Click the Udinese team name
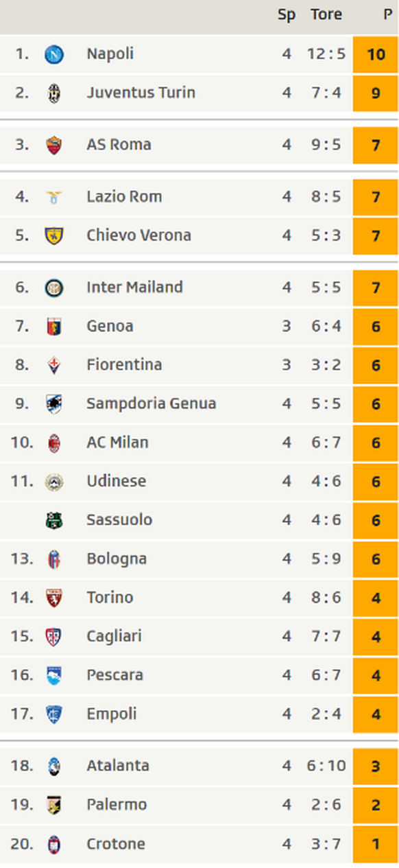 pyautogui.click(x=116, y=481)
